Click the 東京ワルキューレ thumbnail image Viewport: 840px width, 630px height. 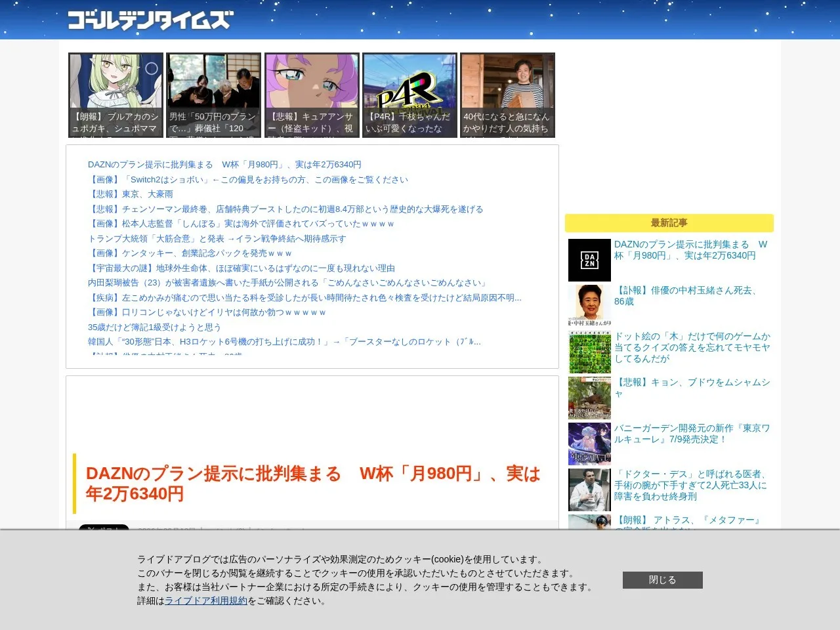[589, 444]
